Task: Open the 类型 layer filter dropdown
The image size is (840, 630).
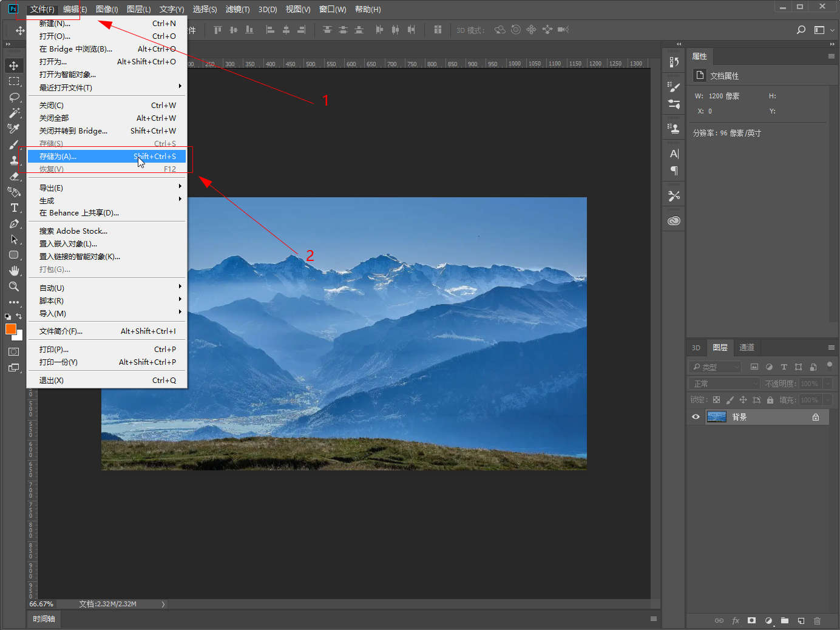Action: coord(716,367)
